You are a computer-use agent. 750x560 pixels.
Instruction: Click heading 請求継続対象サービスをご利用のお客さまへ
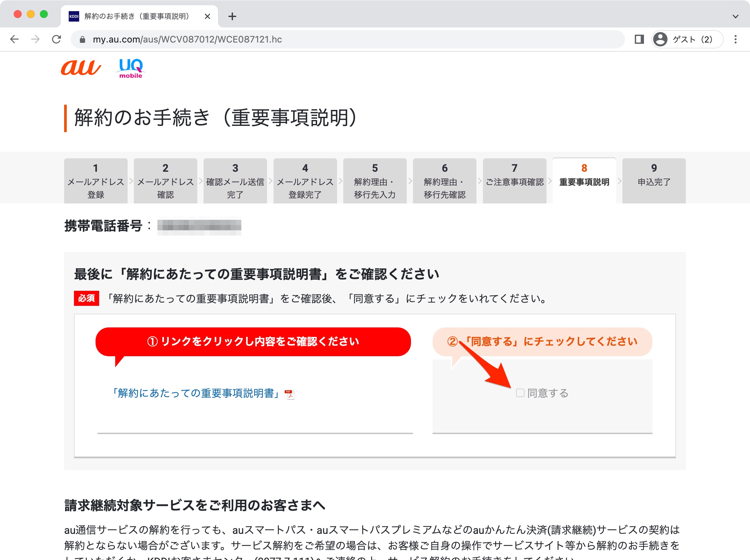coord(195,505)
